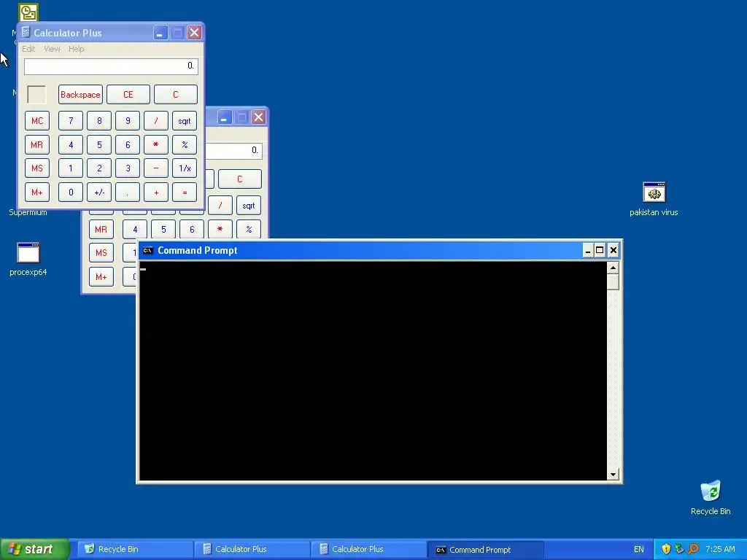Screen dimensions: 747x560
Task: Click the green-arrow tray icon beside the shield
Action: 679,549
